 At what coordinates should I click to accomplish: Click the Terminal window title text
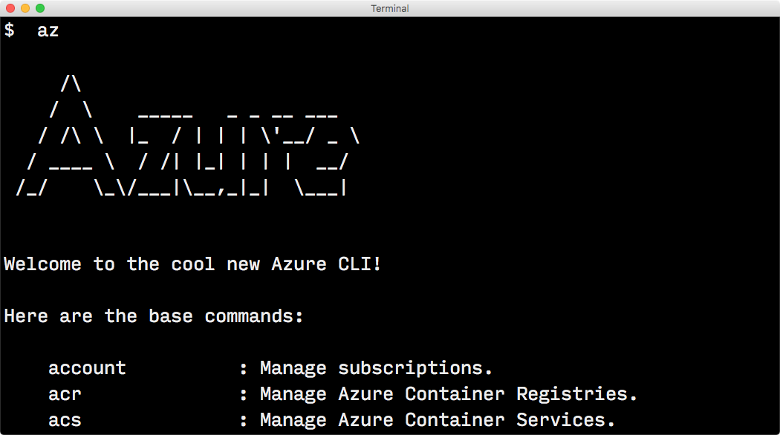(x=390, y=8)
